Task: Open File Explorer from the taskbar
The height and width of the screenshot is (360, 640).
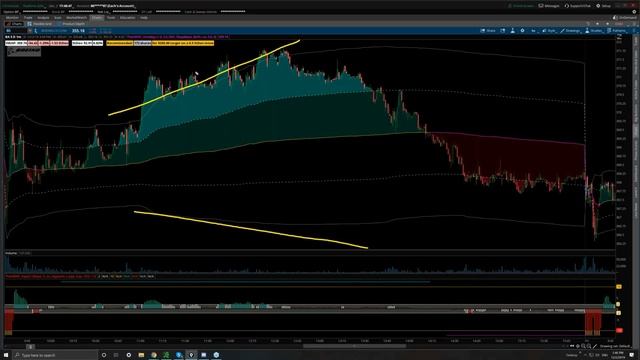Action: point(141,355)
